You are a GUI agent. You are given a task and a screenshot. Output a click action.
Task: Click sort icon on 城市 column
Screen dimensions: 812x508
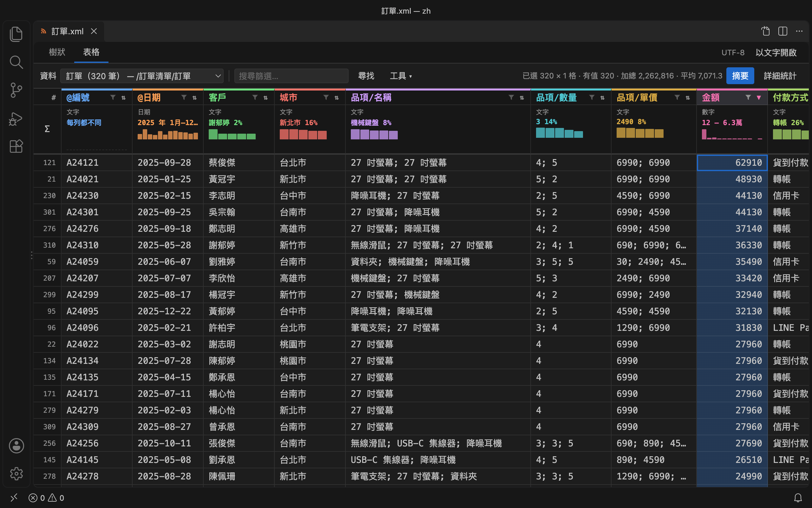[x=337, y=97]
